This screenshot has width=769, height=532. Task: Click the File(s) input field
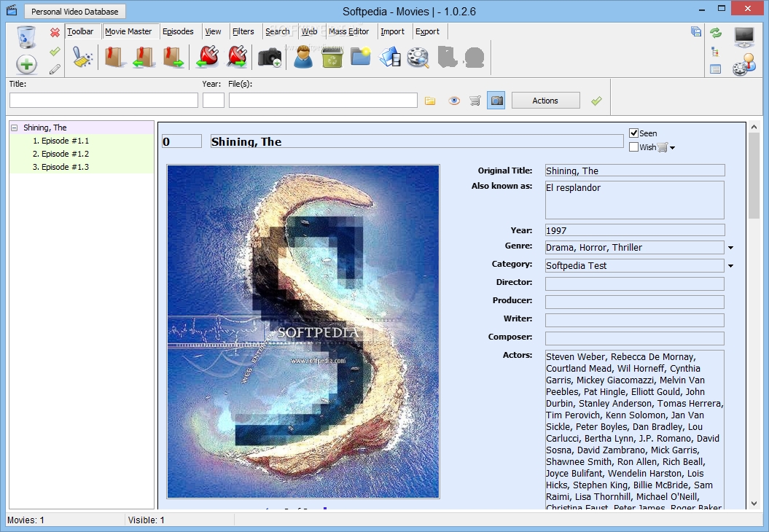[x=323, y=100]
